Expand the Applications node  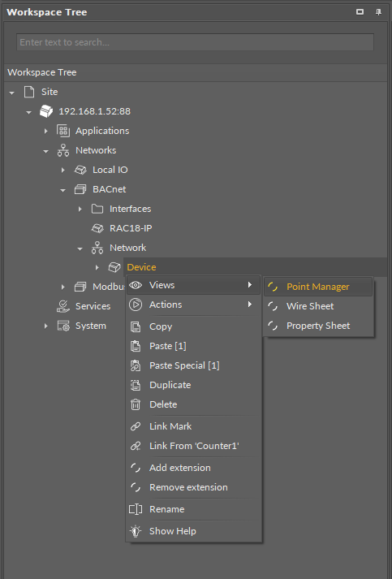[45, 131]
